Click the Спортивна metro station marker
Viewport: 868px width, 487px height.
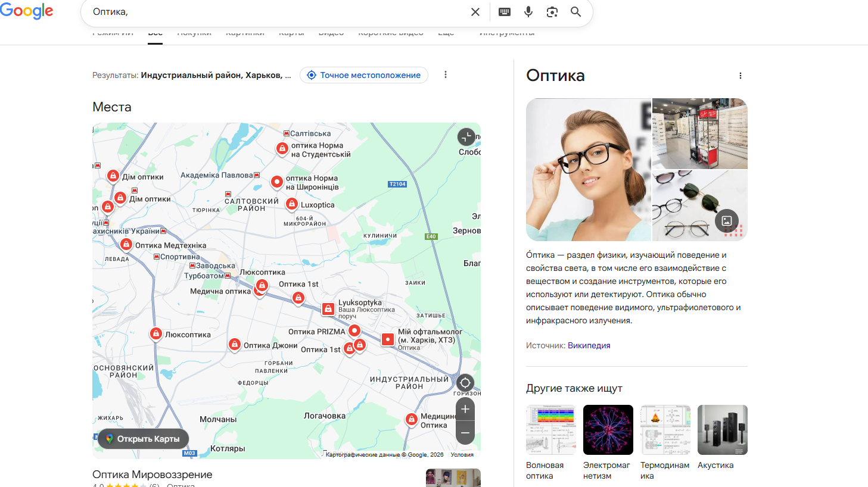coord(157,257)
